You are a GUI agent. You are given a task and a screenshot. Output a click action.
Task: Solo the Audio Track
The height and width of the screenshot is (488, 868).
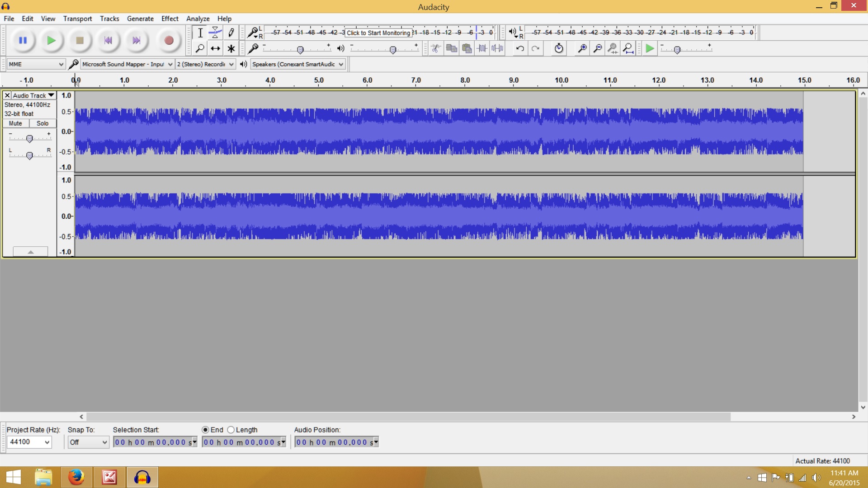42,123
